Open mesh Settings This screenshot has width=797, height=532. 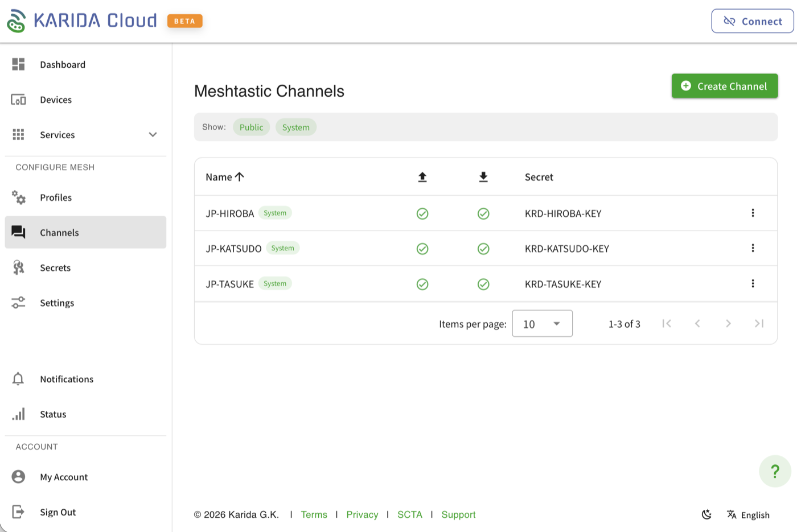coord(57,303)
